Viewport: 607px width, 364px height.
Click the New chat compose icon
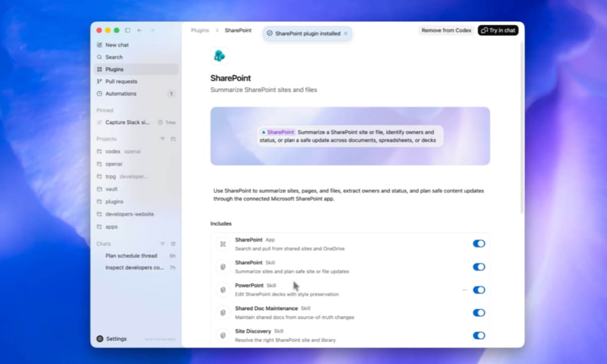click(100, 45)
